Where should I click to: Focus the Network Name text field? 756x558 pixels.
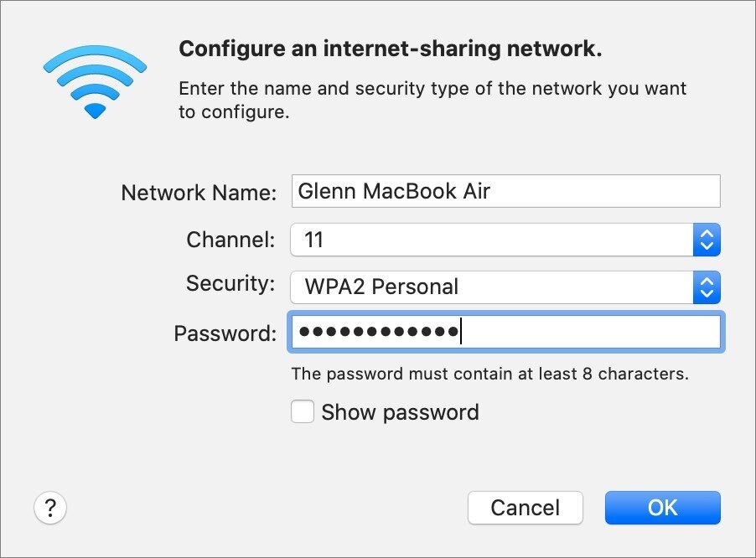coord(505,191)
